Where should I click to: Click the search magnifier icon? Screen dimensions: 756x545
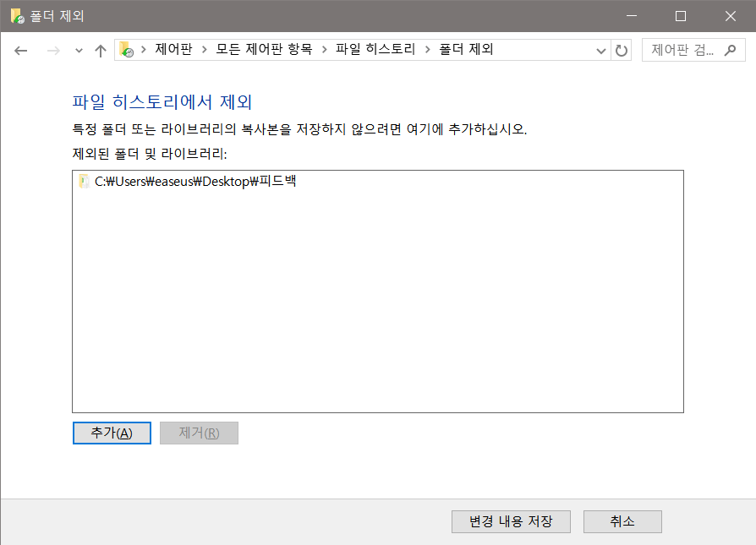pos(731,50)
